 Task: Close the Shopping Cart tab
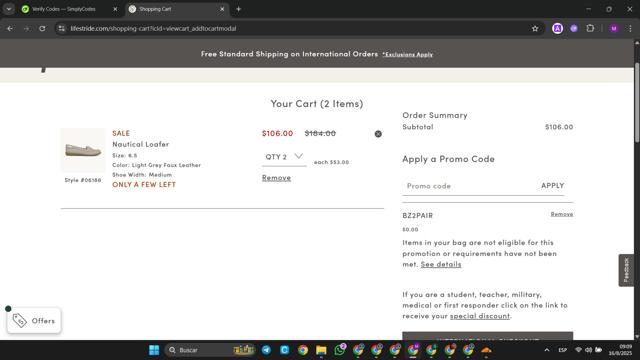(x=222, y=9)
